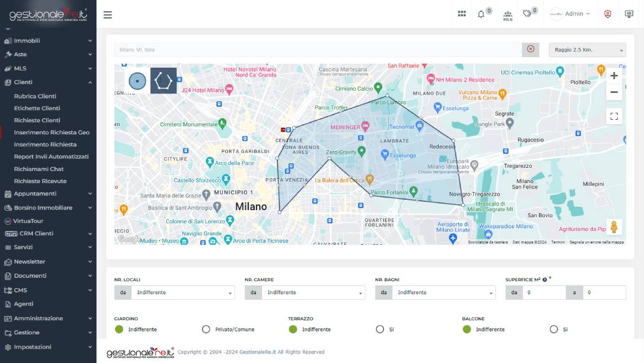The image size is (644, 363).
Task: Select Balcone Si radio
Action: pyautogui.click(x=554, y=329)
